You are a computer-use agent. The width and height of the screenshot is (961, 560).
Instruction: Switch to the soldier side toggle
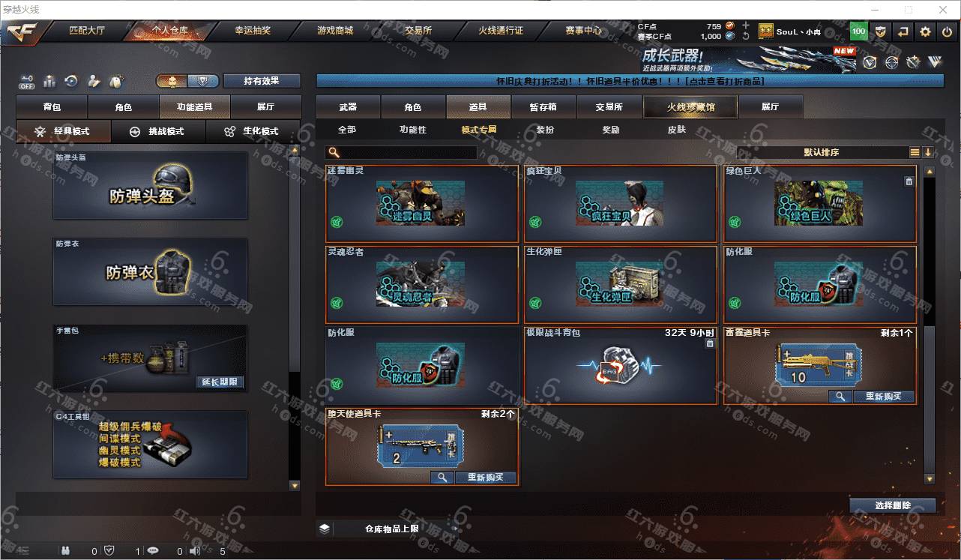[x=172, y=81]
